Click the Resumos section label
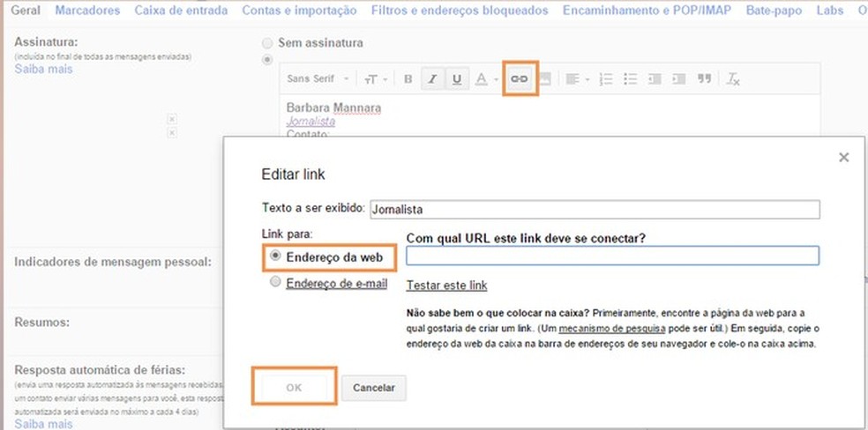This screenshot has height=430, width=868. (41, 322)
